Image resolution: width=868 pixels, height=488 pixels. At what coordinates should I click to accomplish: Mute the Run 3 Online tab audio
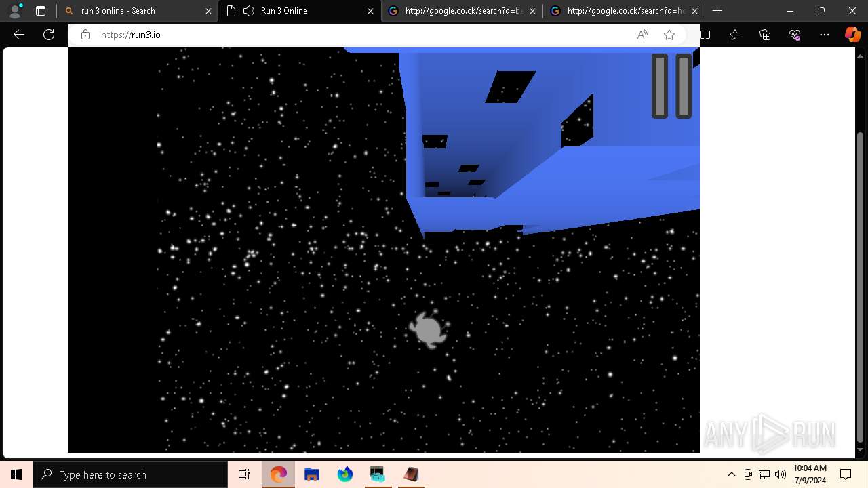pos(248,11)
